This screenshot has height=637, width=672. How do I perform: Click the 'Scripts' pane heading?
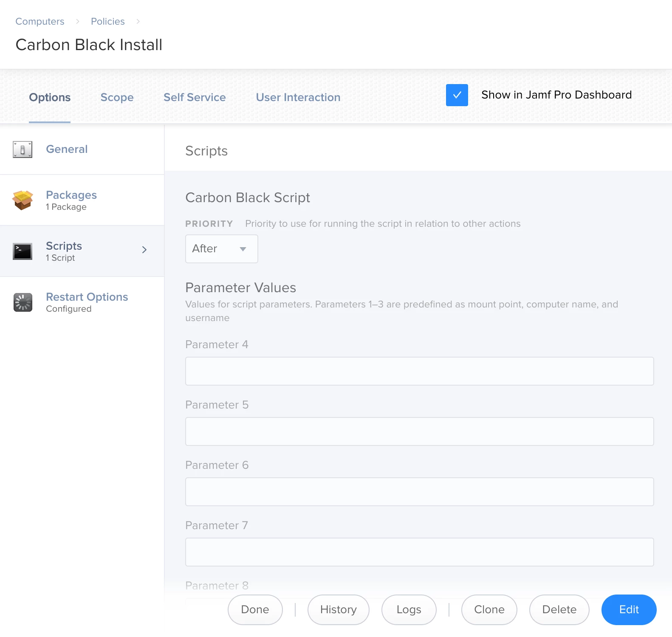[x=206, y=151]
